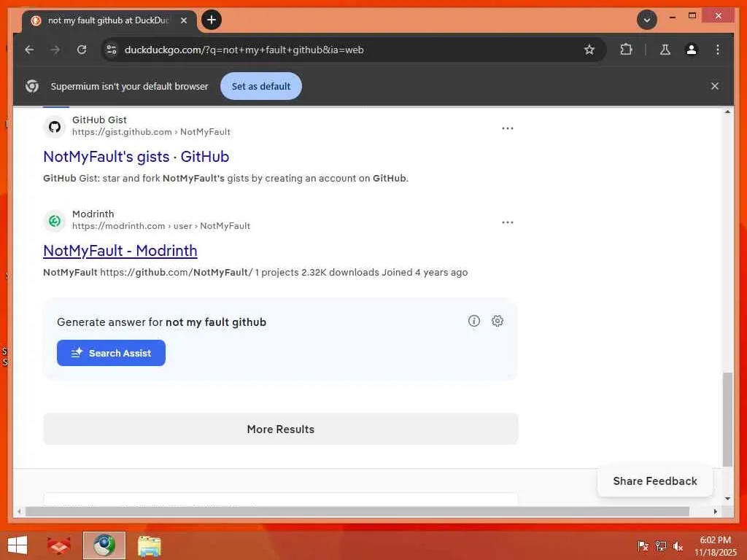Expand the tab search dropdown
The height and width of the screenshot is (560, 747).
tap(647, 20)
